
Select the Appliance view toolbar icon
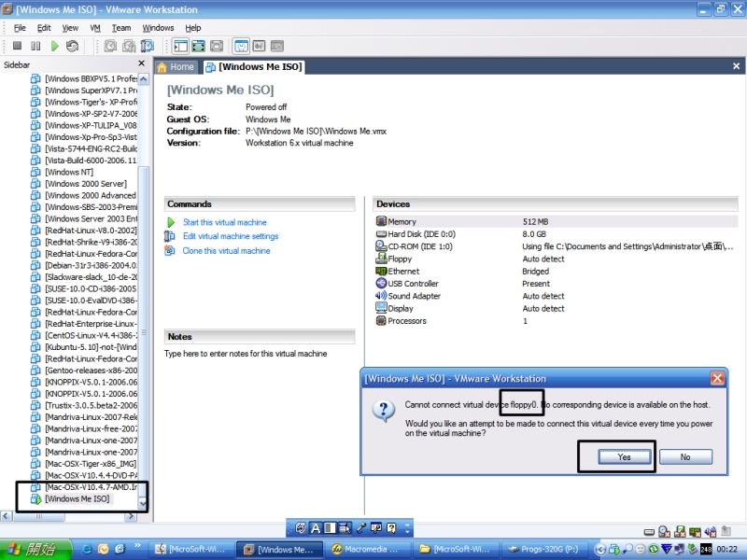pyautogui.click(x=259, y=46)
